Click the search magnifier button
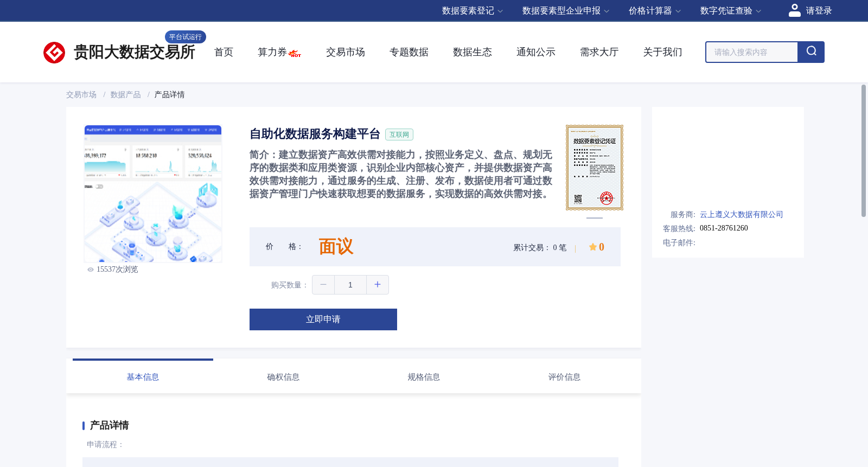The height and width of the screenshot is (467, 868). coord(811,52)
